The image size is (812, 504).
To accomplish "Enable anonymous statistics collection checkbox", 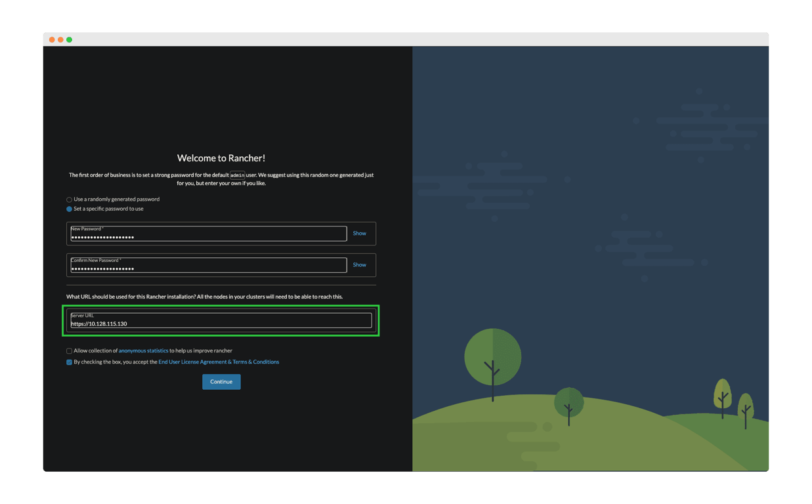I will pyautogui.click(x=69, y=351).
